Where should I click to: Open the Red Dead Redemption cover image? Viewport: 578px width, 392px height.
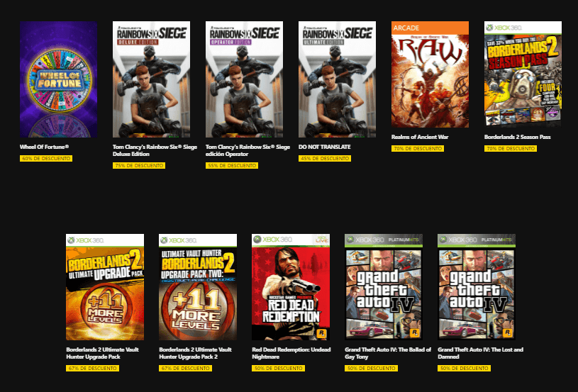291,287
